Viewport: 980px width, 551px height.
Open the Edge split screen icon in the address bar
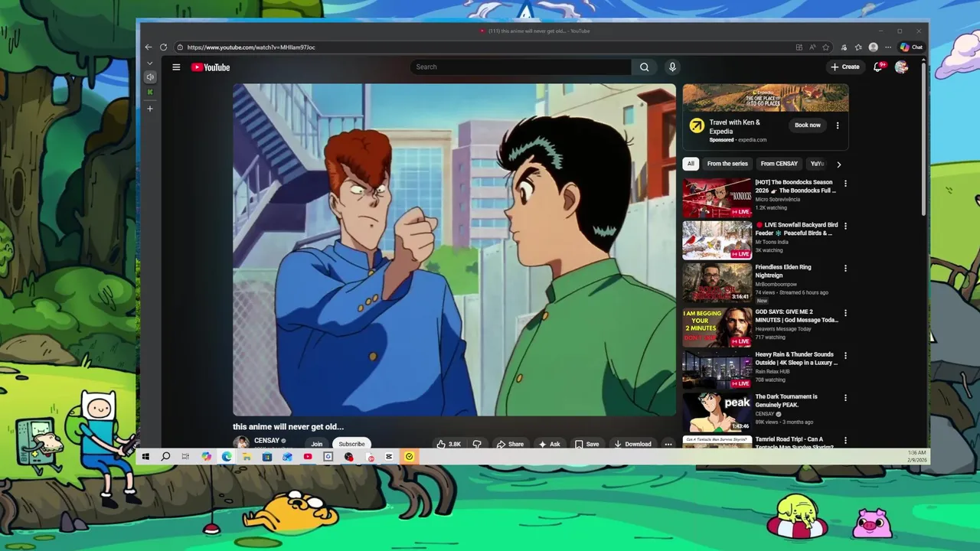(x=799, y=47)
